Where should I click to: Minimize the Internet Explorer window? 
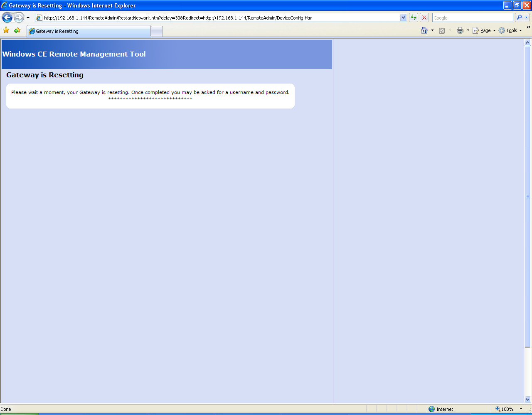tap(507, 5)
